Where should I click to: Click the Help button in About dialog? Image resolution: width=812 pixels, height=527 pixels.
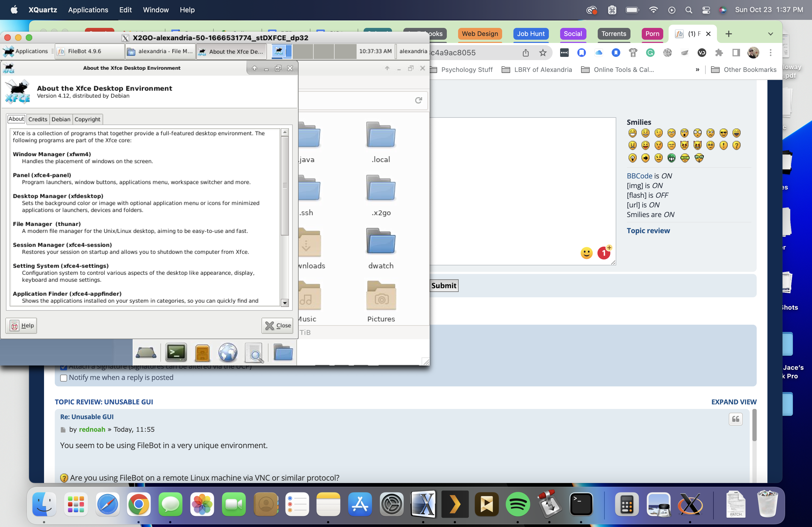(21, 325)
